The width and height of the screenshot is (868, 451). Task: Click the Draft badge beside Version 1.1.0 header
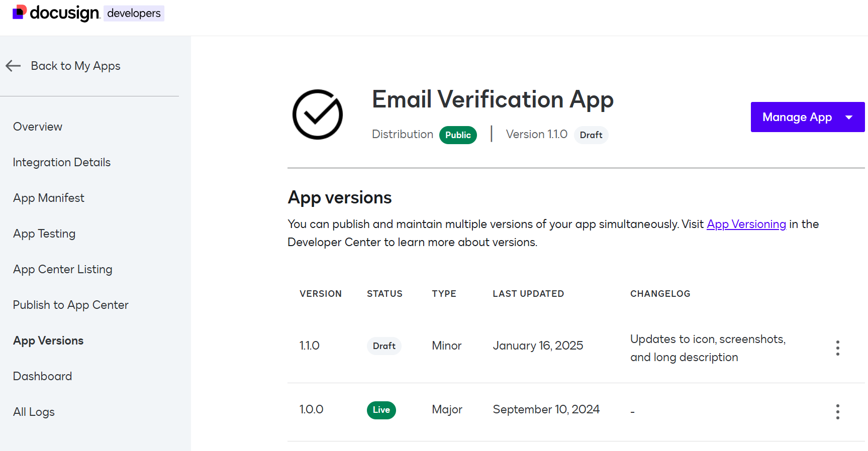591,135
